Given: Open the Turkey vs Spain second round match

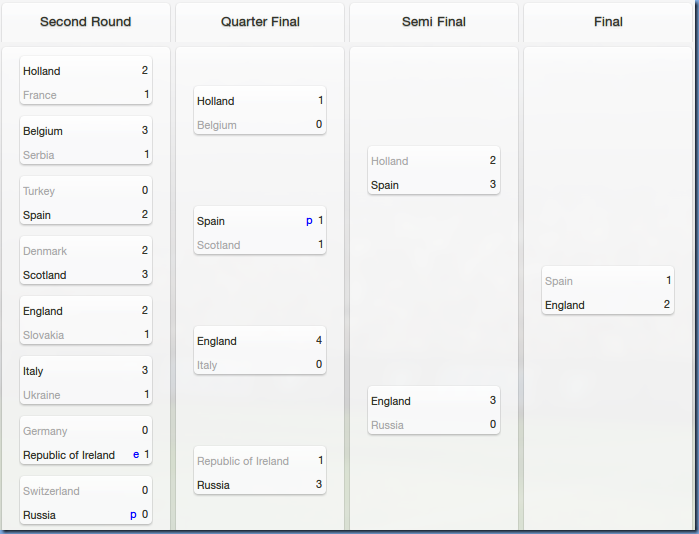Looking at the screenshot, I should 86,203.
